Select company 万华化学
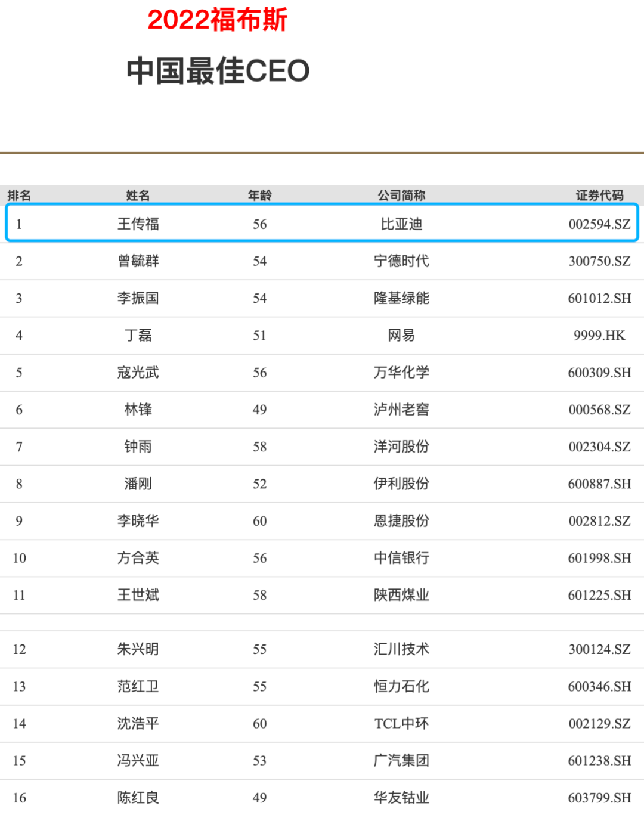Screen dimensions: 644x815 (401, 372)
